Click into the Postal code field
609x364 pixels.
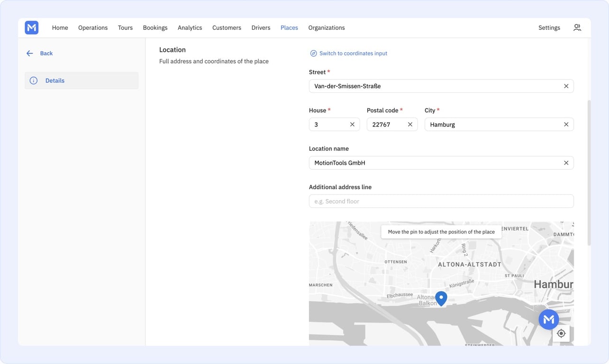click(392, 125)
